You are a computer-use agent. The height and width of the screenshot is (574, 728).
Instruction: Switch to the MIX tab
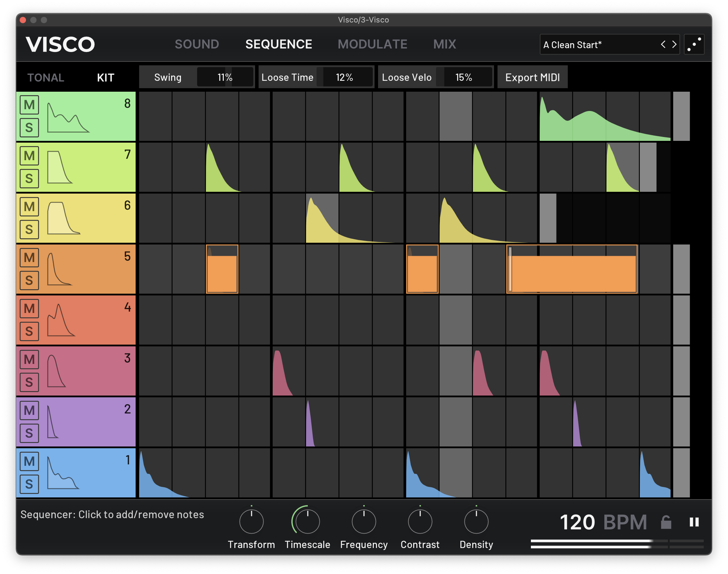point(444,44)
